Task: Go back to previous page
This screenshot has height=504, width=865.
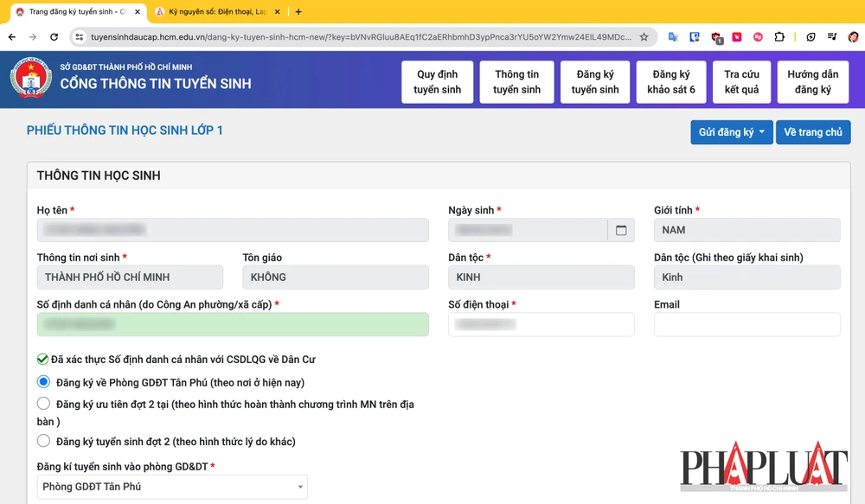Action: point(12,37)
